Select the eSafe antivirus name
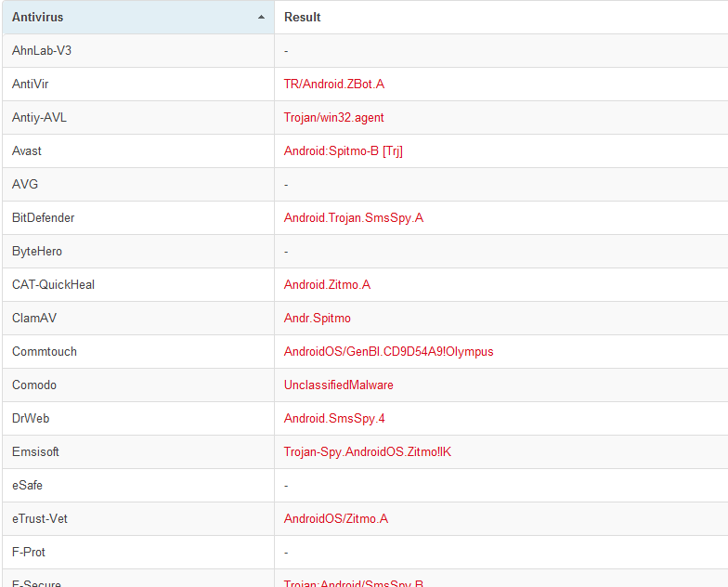Viewport: 728px width, 587px height. coord(28,485)
